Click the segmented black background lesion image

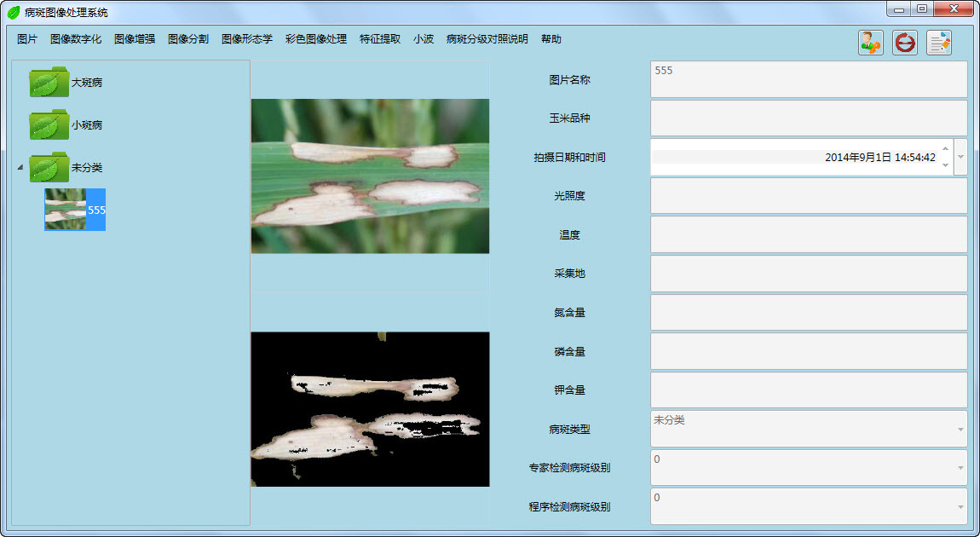click(x=370, y=409)
